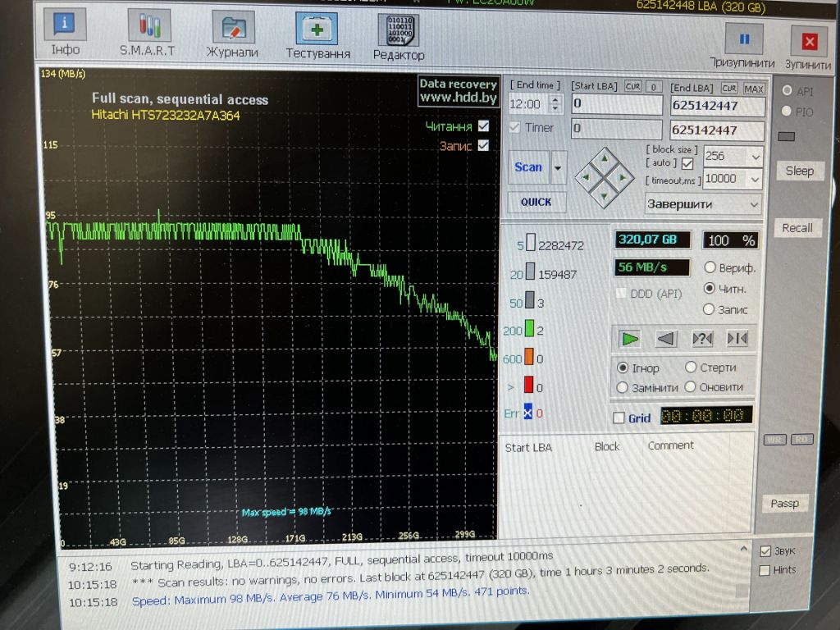Stop the scan with Зупинити

tap(808, 47)
